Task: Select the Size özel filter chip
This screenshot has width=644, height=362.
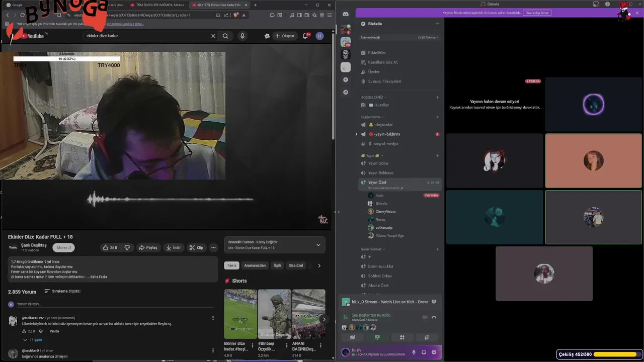Action: [296, 265]
